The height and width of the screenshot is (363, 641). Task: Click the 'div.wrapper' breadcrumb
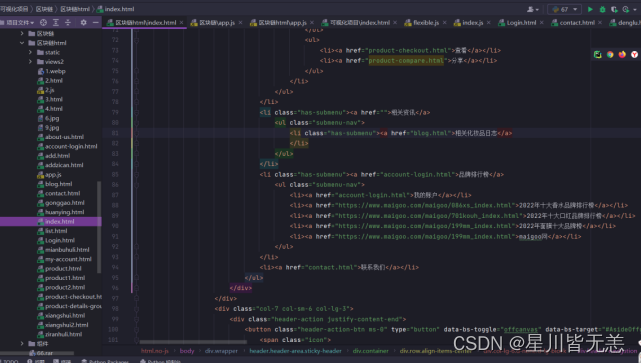point(221,351)
